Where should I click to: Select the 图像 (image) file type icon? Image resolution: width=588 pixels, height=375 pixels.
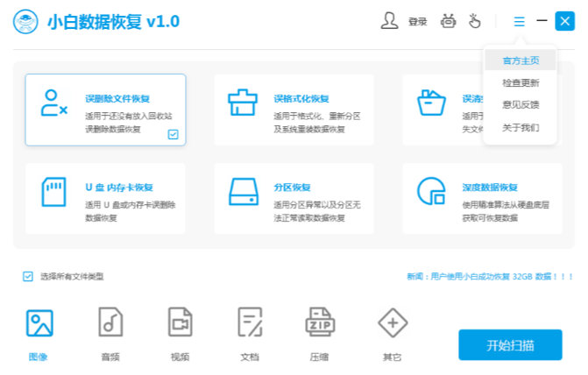[39, 324]
